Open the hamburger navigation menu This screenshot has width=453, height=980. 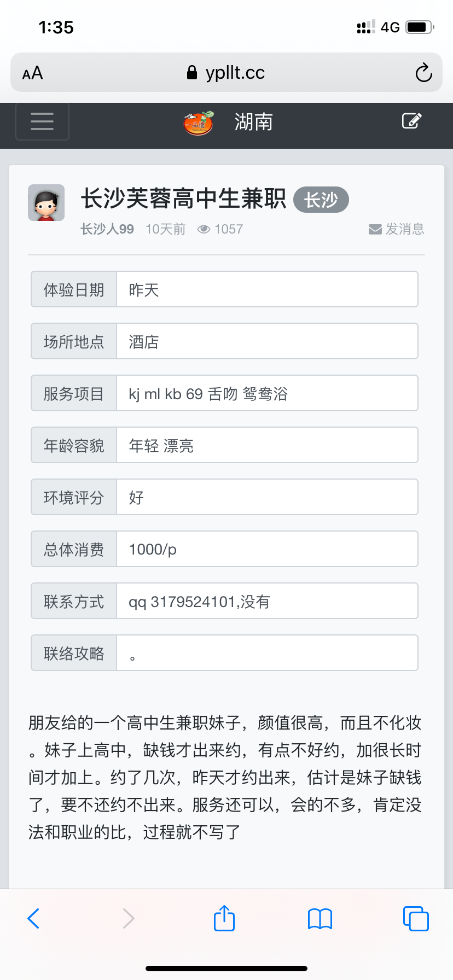coord(42,121)
